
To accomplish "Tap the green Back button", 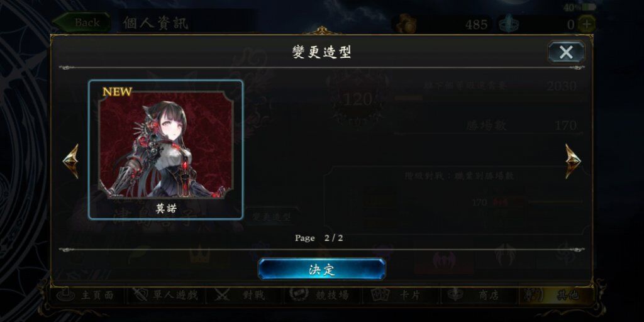I will [82, 23].
